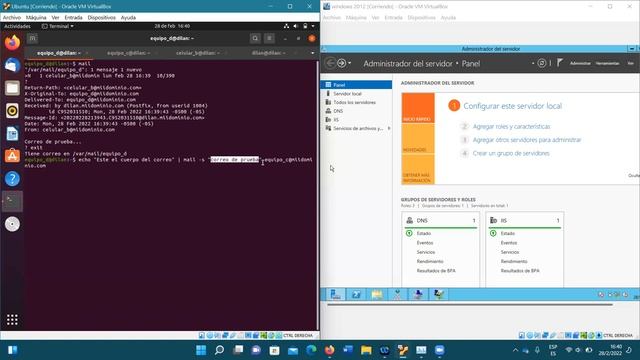The height and width of the screenshot is (360, 640).
Task: Click the terminal search icon
Action: 255,38
